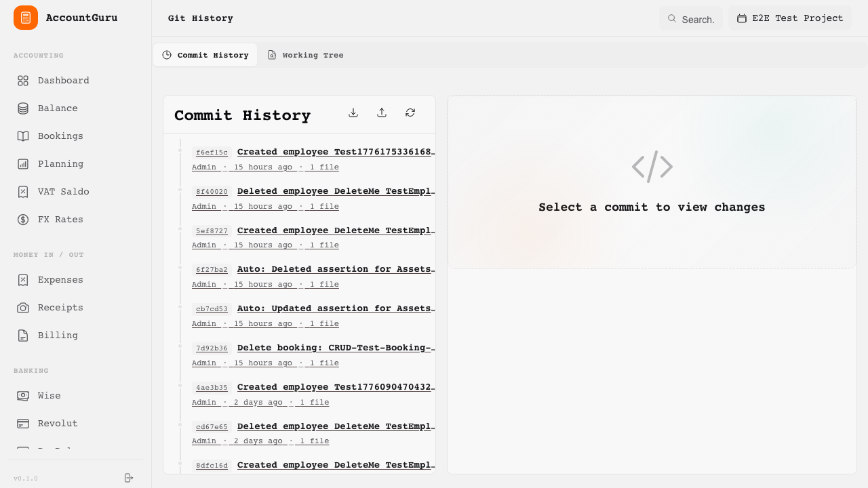Open commit 'Delete booking: CRUD-Test-Booking'
868x488 pixels.
pos(336,347)
